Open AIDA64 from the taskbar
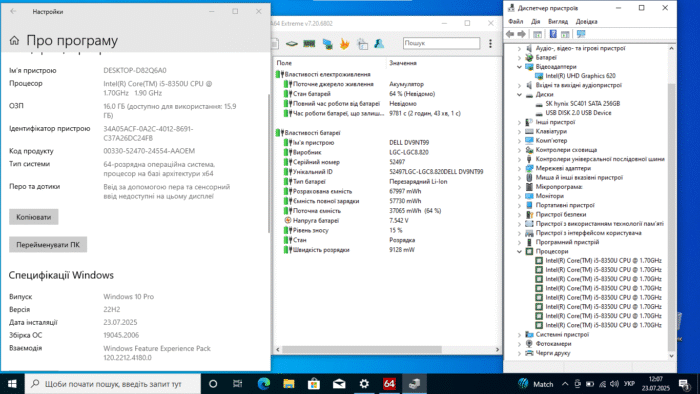Viewport: 700px width, 394px height. [x=389, y=384]
